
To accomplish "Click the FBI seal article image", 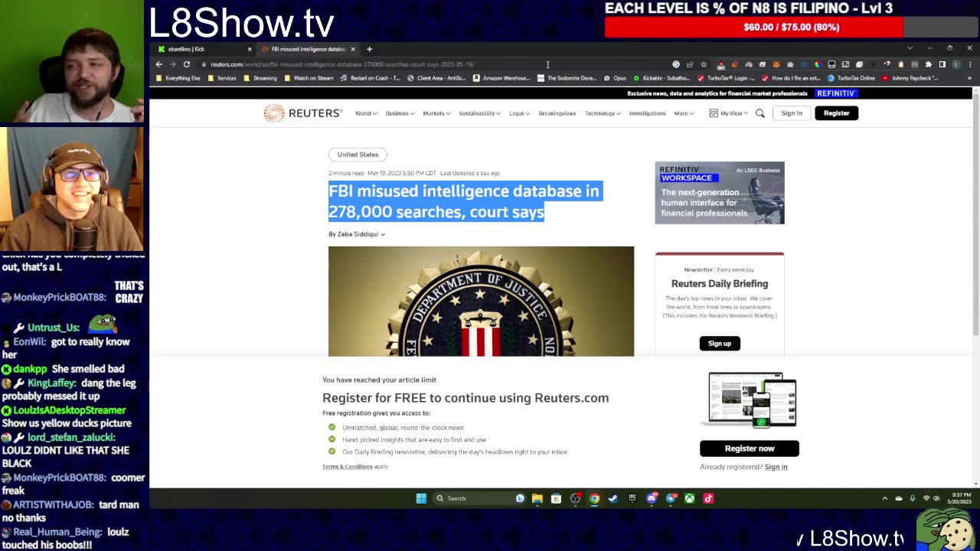I will click(481, 302).
